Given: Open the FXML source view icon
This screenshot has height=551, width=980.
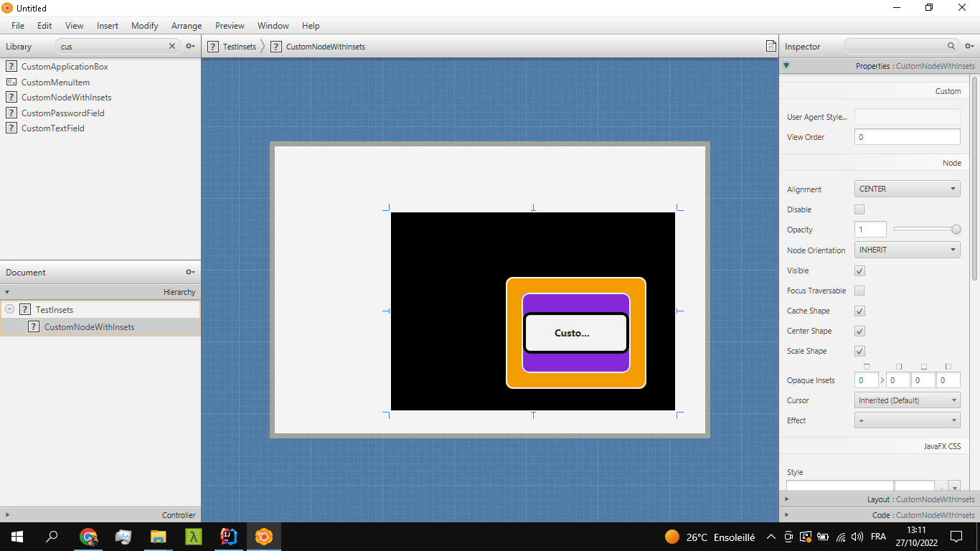Looking at the screenshot, I should coord(771,45).
